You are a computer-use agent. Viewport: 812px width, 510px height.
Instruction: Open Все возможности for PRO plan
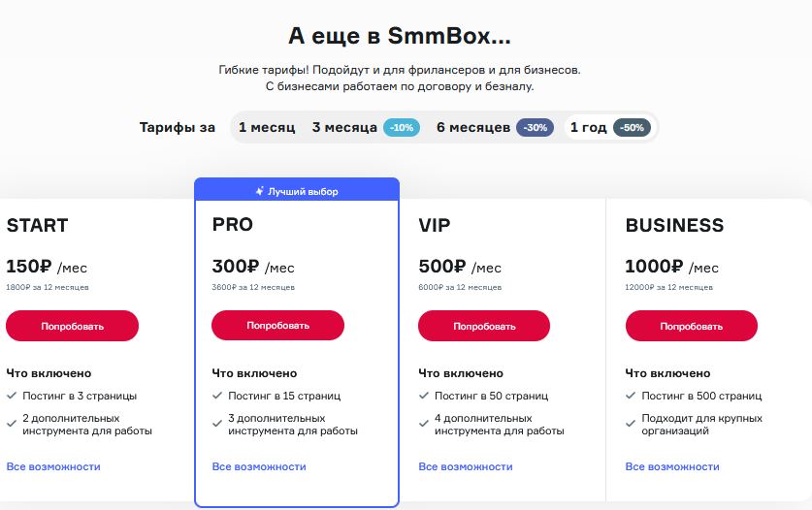click(x=259, y=467)
